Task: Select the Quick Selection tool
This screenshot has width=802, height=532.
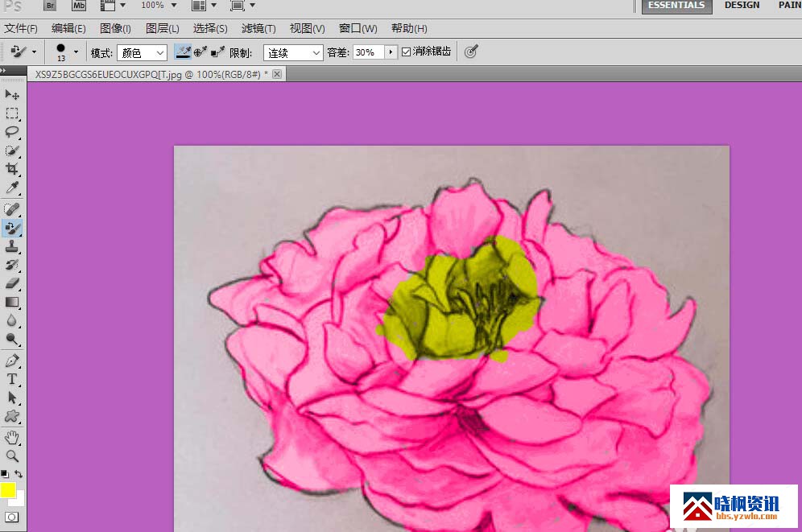Action: click(x=12, y=151)
